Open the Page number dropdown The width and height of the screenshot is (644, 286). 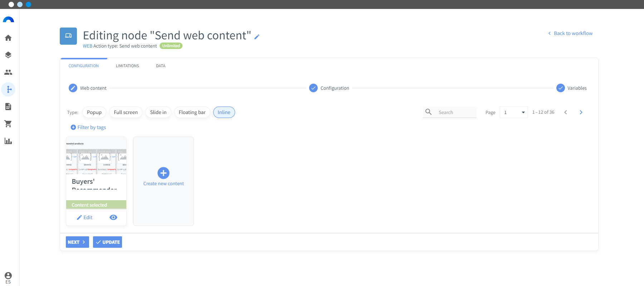coord(514,112)
